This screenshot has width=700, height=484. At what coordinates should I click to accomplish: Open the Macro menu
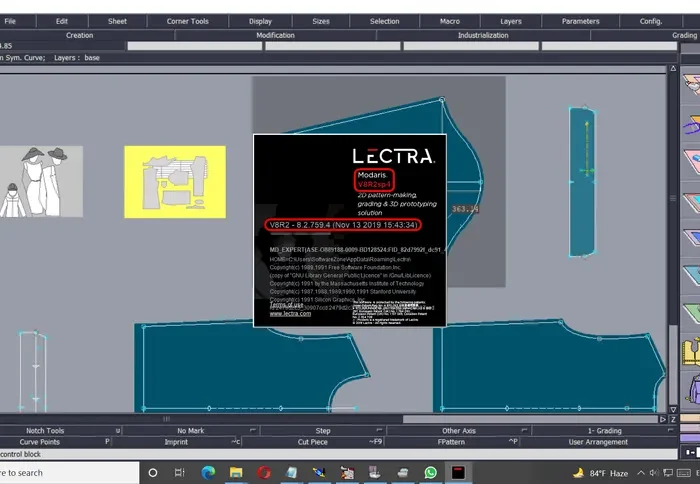coord(450,21)
